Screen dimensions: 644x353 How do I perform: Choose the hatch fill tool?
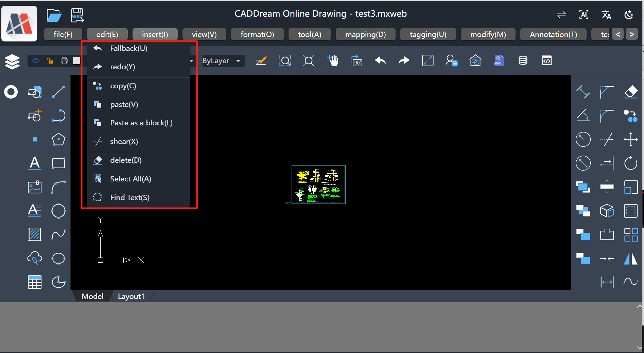pyautogui.click(x=35, y=234)
